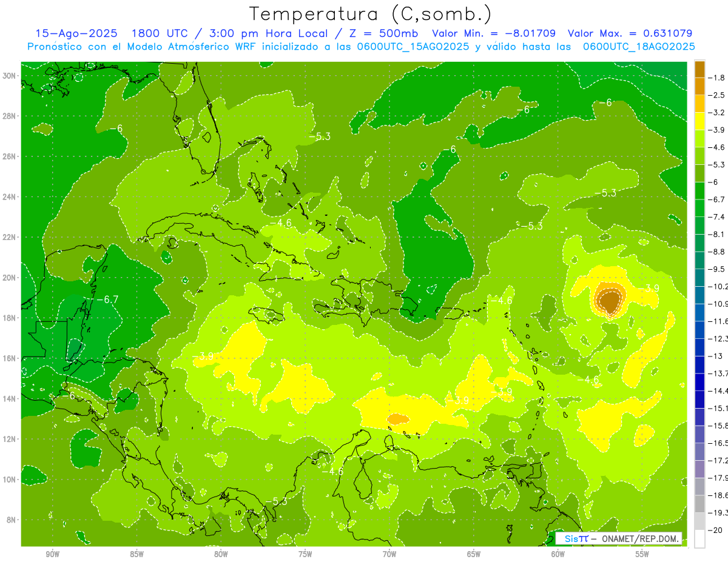Click the "60W" longitude axis label
This screenshot has width=728, height=562.
[x=558, y=554]
